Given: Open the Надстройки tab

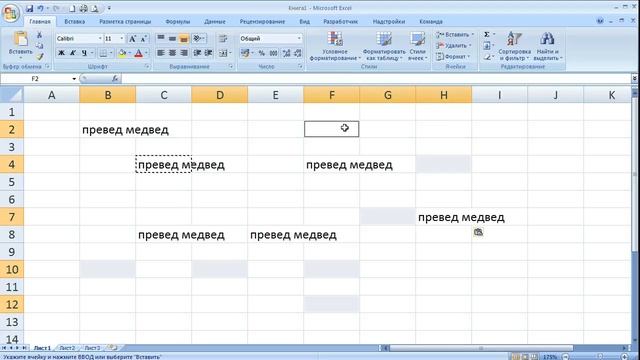Looking at the screenshot, I should [389, 22].
